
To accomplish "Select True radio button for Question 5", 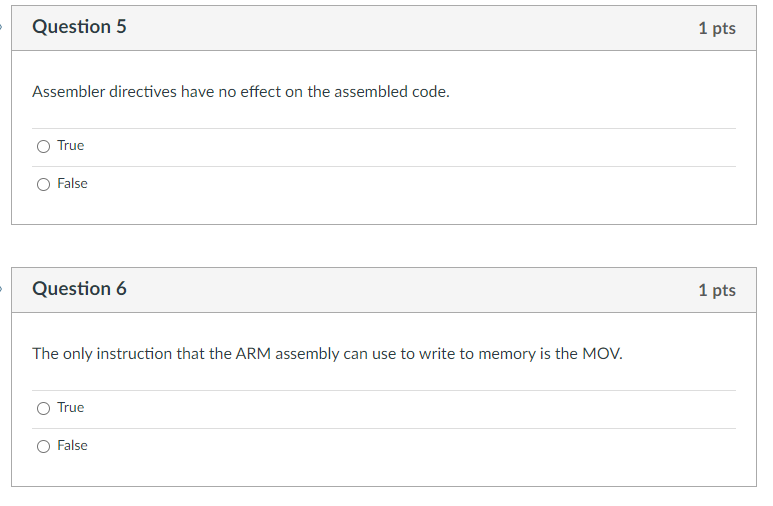I will [x=43, y=146].
